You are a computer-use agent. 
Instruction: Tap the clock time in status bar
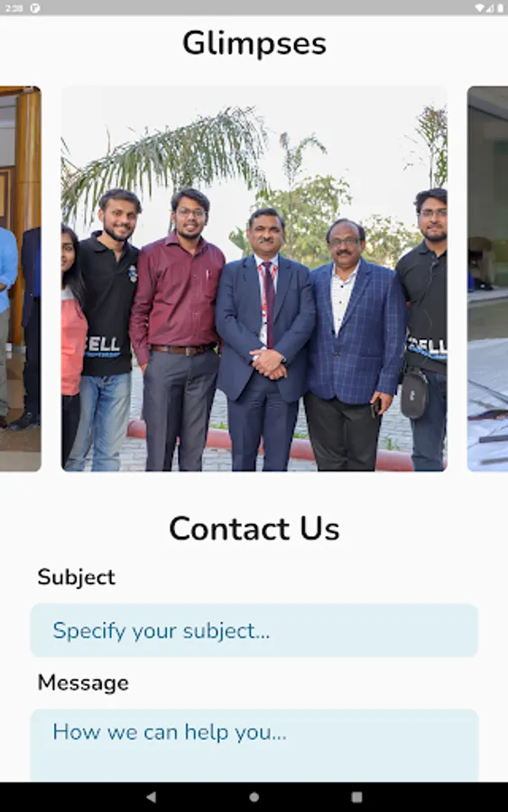point(14,8)
